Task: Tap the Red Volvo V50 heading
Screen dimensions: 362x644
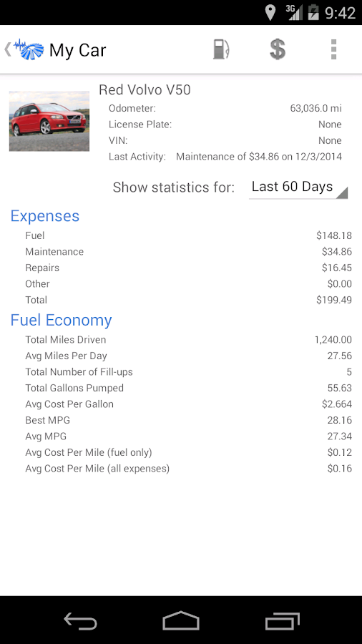Action: tap(145, 89)
